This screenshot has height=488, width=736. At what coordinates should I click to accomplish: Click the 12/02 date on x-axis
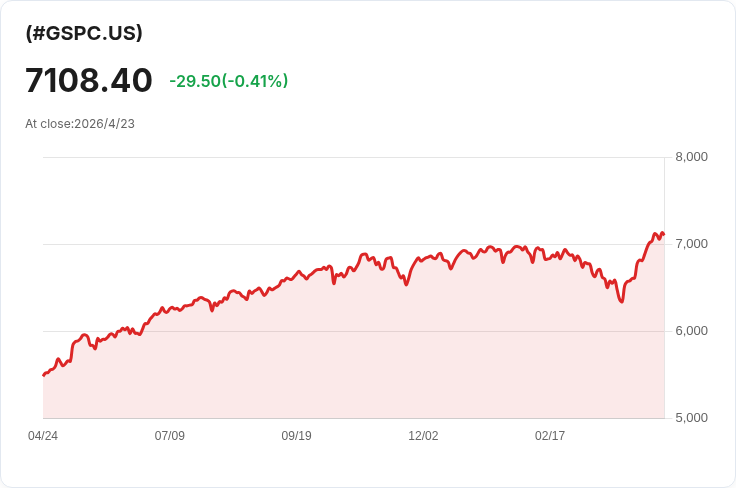point(423,436)
